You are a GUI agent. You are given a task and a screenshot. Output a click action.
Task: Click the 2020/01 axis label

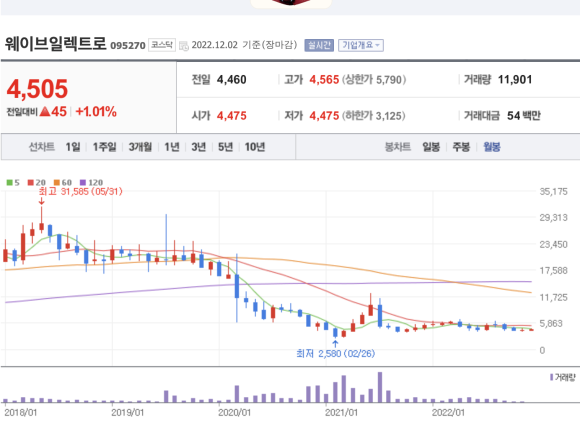(235, 413)
